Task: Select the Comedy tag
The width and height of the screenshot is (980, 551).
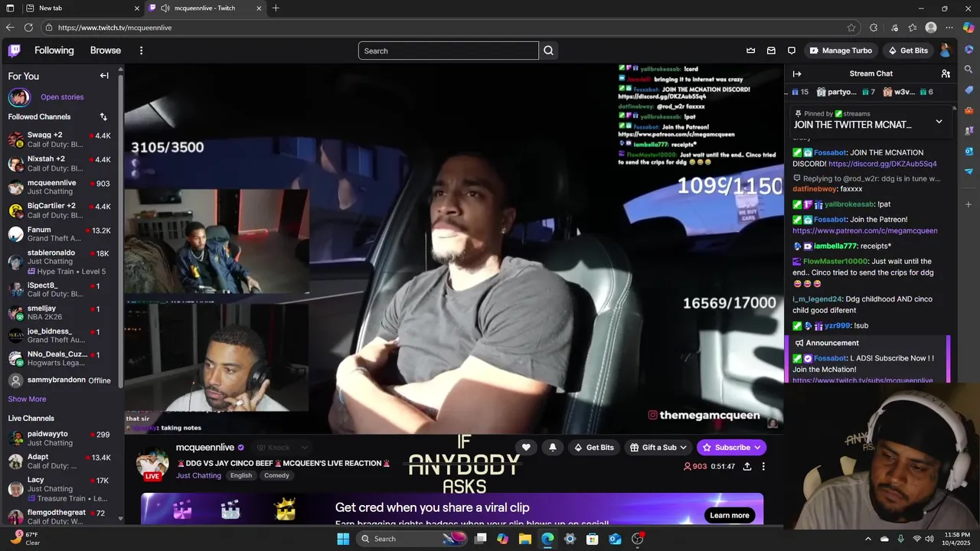Action: [x=276, y=475]
